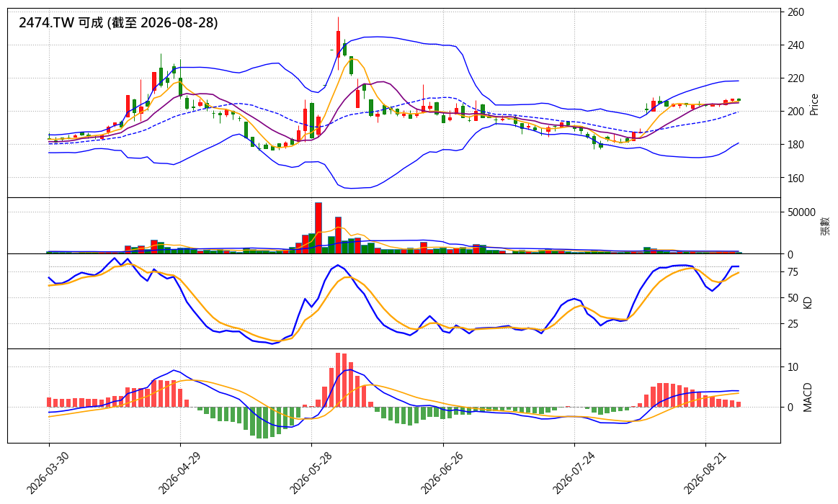Click the tallest red volume bar
This screenshot has height=504, width=838.
[x=318, y=228]
